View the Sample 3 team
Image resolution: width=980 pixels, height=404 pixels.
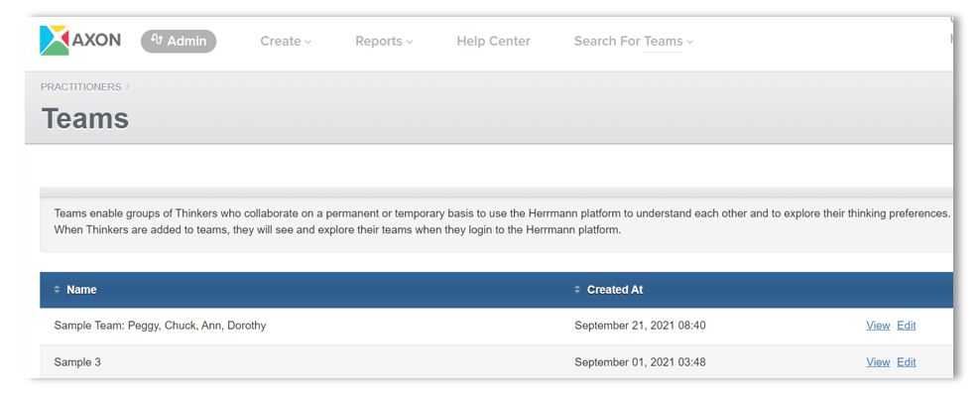tap(878, 362)
